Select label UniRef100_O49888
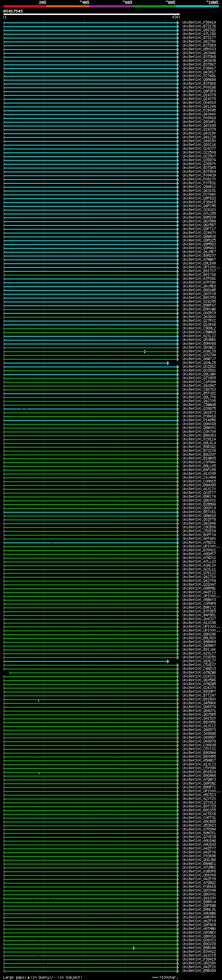The image size is (222, 980). coord(199,734)
